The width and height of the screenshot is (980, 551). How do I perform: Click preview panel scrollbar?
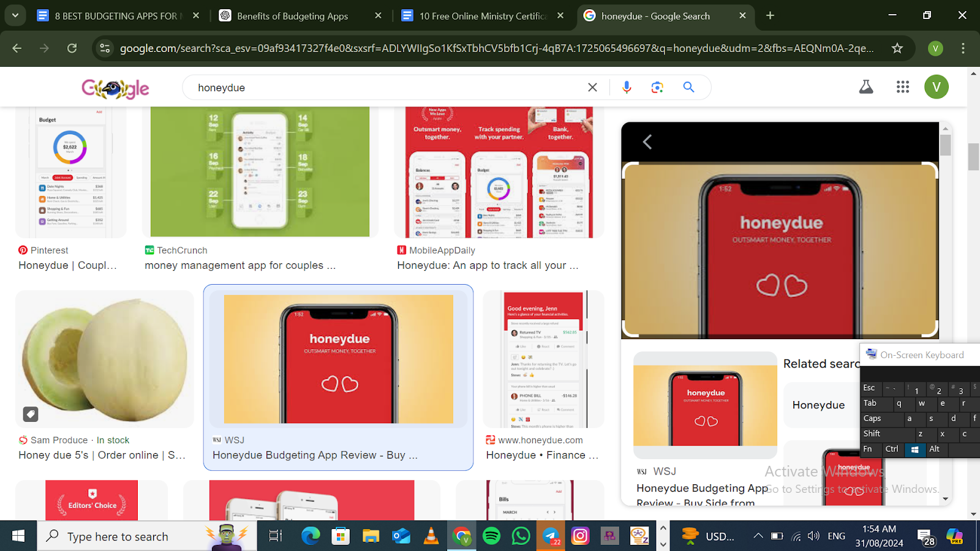[946, 144]
